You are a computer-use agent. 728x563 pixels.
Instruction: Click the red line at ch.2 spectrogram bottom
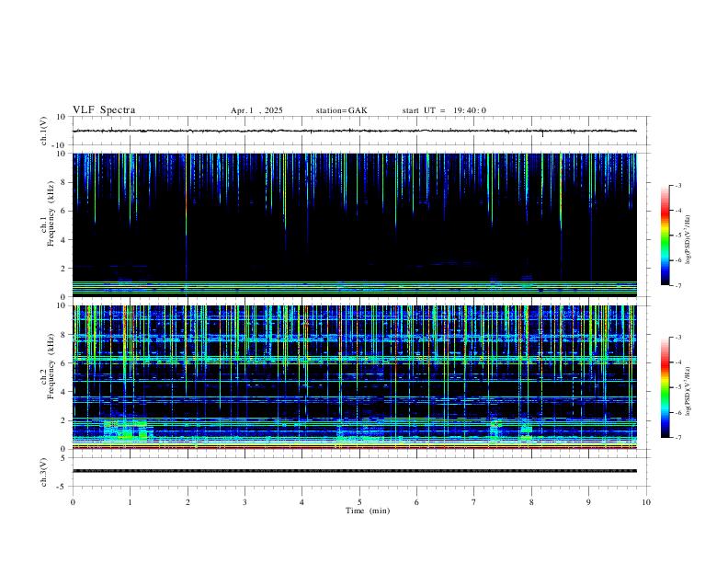coord(355,448)
